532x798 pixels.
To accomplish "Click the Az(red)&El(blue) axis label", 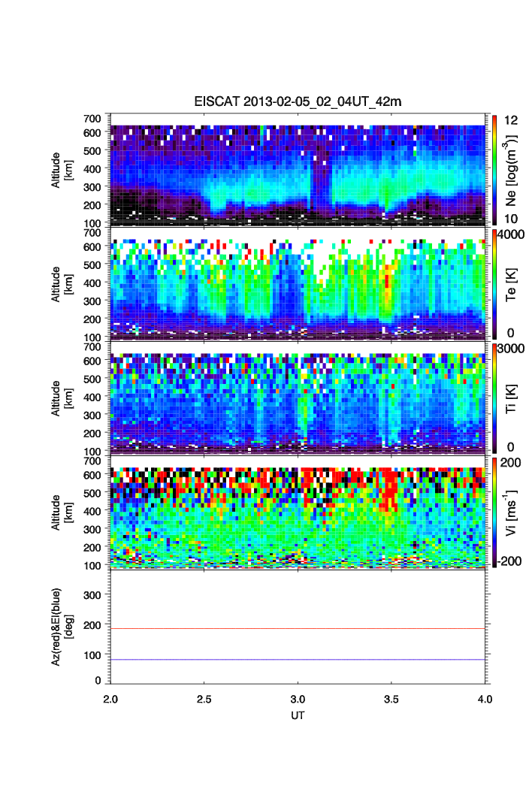I will pos(61,627).
